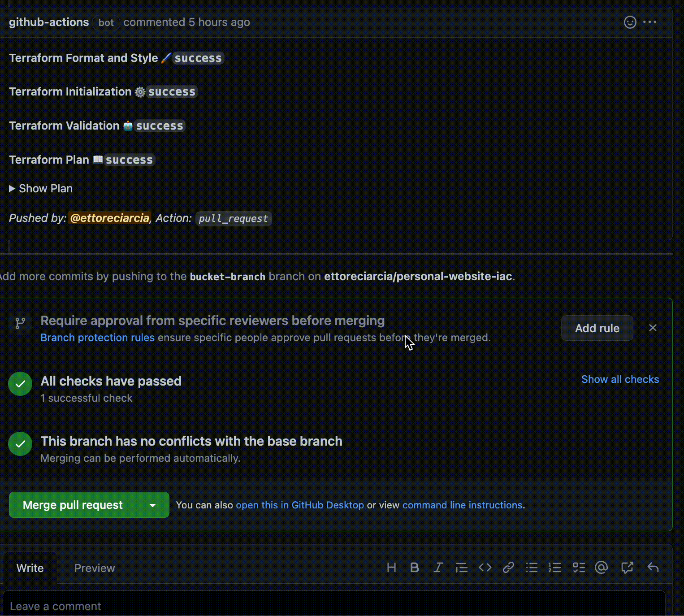Click Terraform Plan success badge
Screen dimensions: 684x616
point(129,160)
